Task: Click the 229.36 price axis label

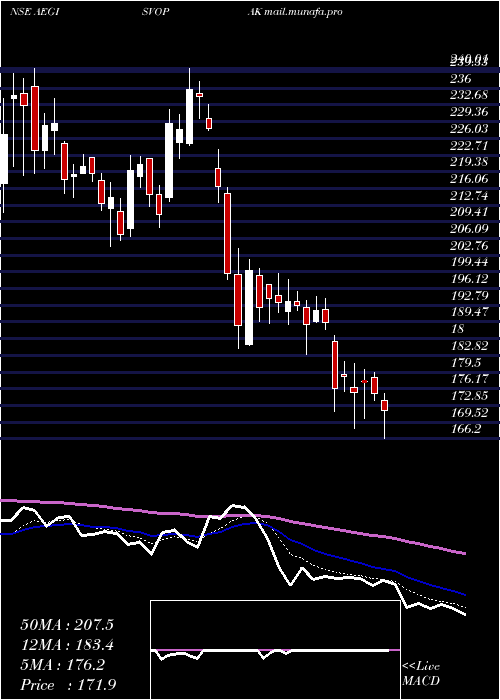Action: click(x=469, y=112)
